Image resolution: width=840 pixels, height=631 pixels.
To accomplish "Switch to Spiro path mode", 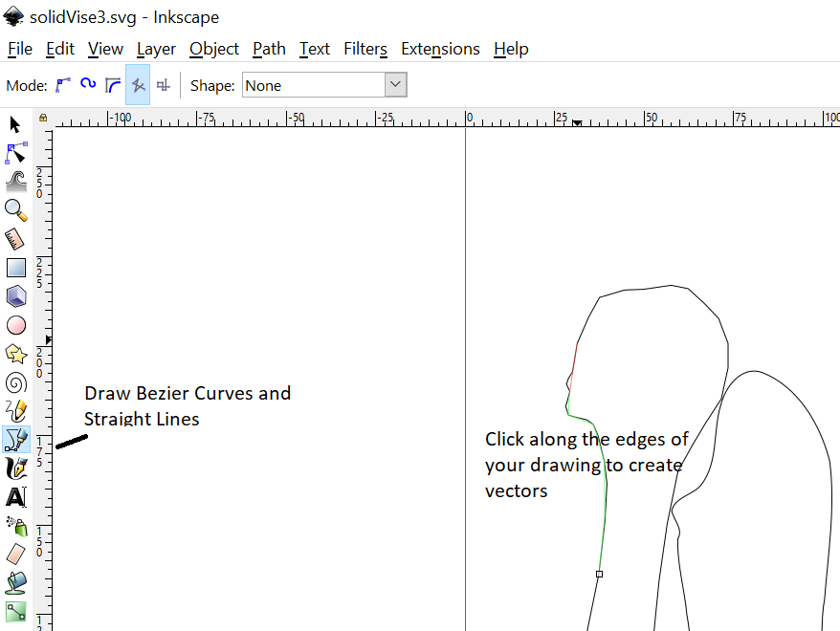I will coord(87,84).
